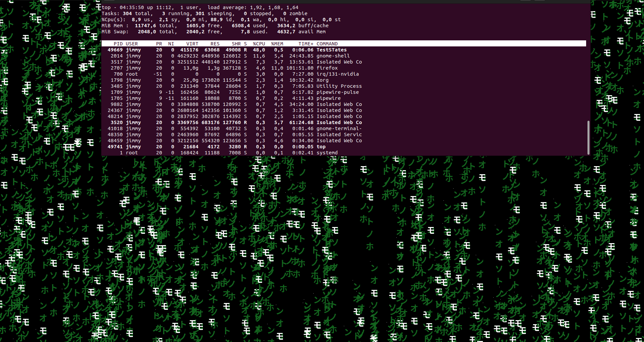Image resolution: width=644 pixels, height=342 pixels.
Task: Click PID 1705 pipewire row
Action: (x=344, y=98)
